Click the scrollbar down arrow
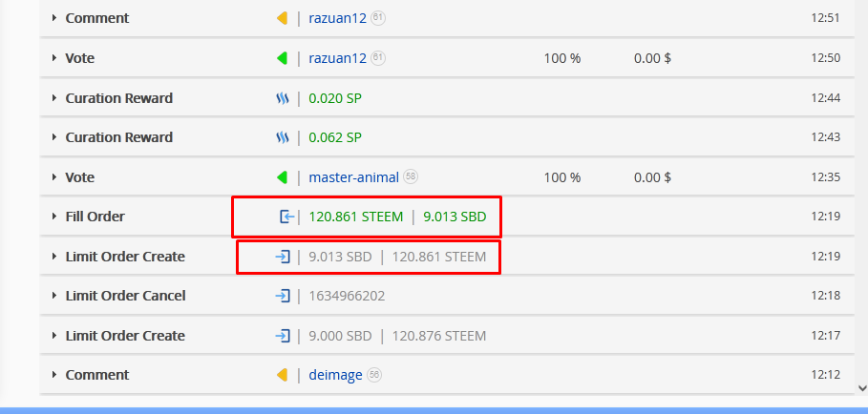The width and height of the screenshot is (868, 414). 862,388
